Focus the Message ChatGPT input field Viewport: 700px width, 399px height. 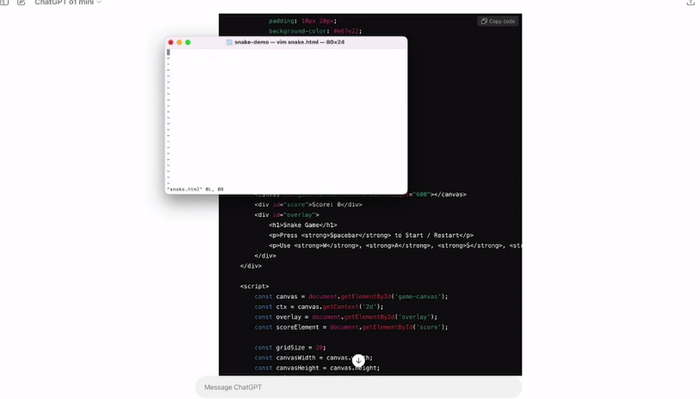coord(358,387)
